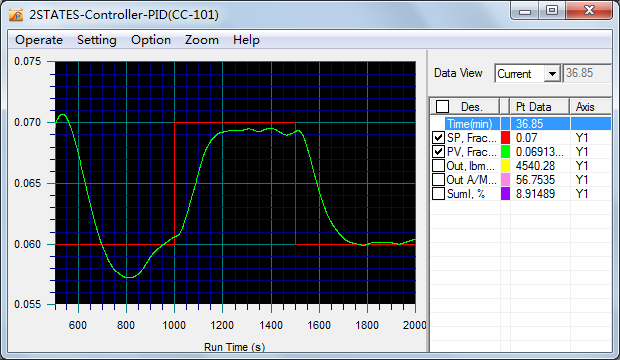
Task: Uncheck the PV, Frac trace checkbox
Action: point(438,152)
